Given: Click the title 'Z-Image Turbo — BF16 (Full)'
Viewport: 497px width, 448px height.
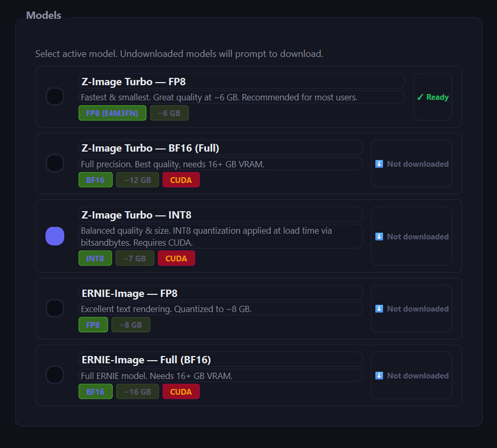Looking at the screenshot, I should (x=150, y=148).
